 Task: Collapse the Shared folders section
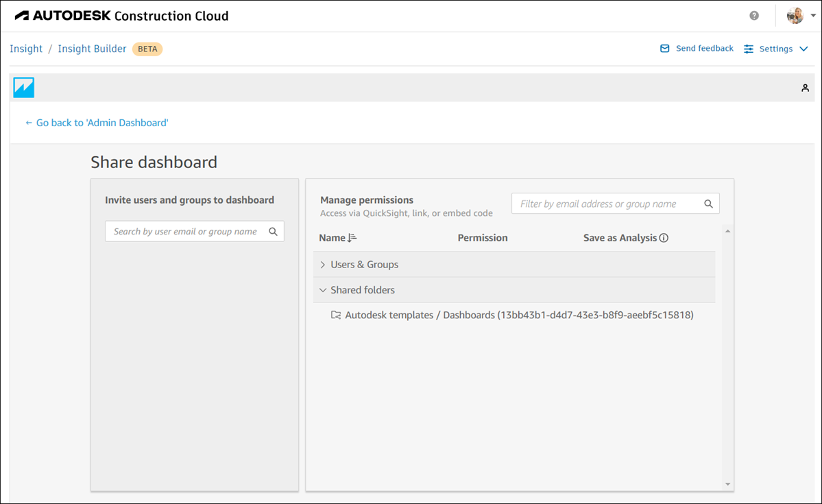(323, 289)
